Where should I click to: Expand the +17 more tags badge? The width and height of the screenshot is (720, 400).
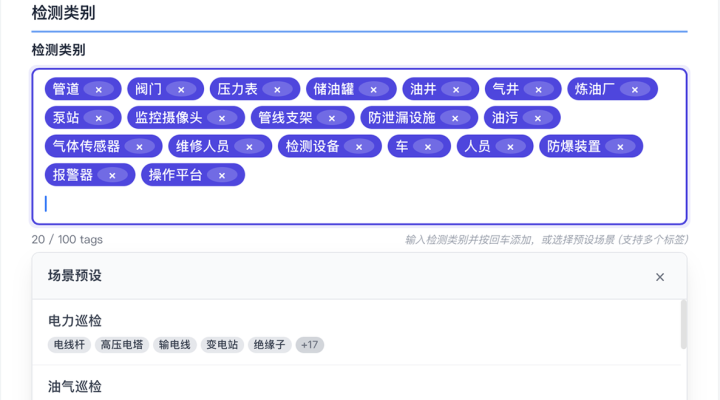click(310, 345)
